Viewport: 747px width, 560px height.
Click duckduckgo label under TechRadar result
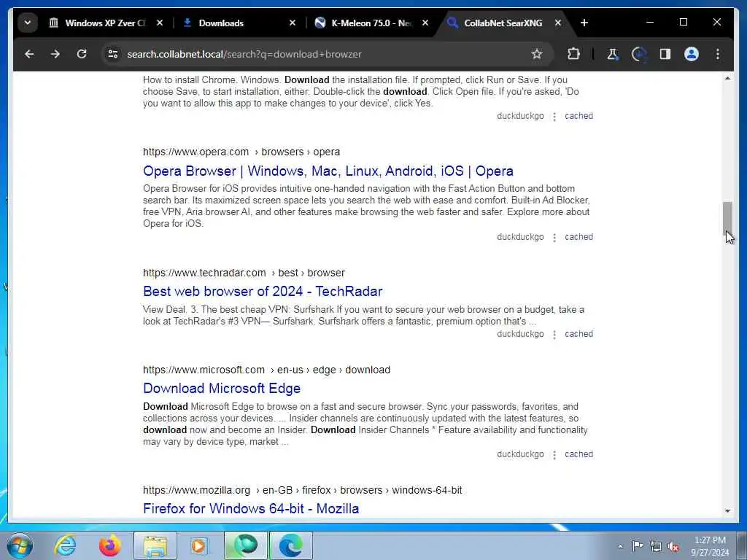[520, 334]
